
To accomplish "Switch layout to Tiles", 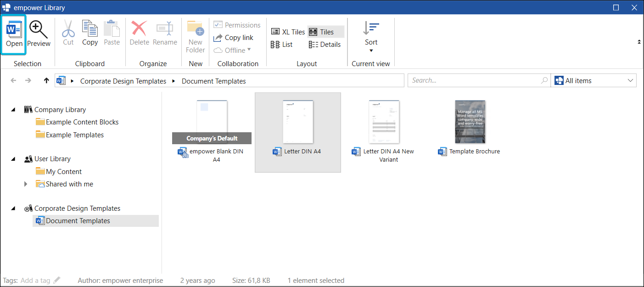I will 326,32.
